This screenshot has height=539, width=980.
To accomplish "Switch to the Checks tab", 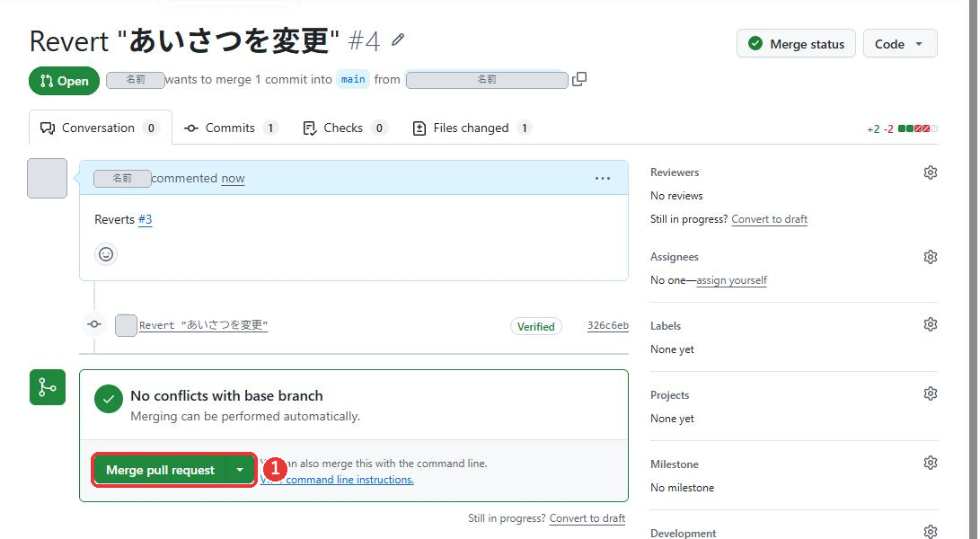I will tap(344, 128).
